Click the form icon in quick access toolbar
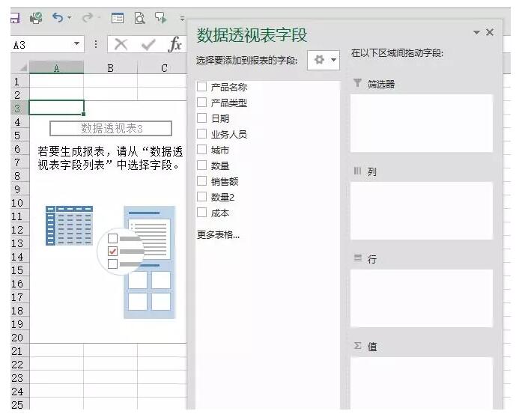Viewport: 516px width, 420px height. coord(118,18)
